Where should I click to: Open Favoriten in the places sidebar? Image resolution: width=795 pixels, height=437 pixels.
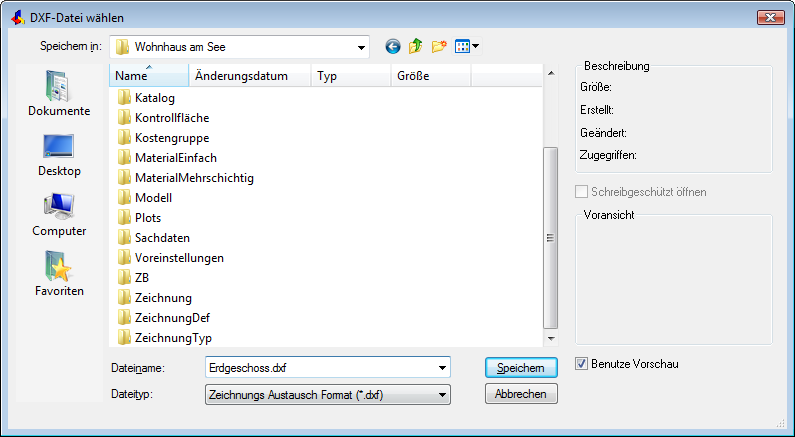59,274
